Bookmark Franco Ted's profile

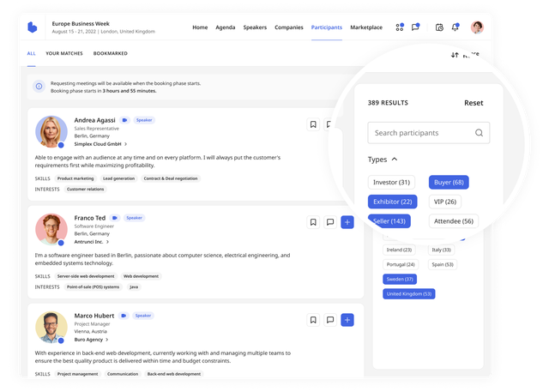click(314, 222)
